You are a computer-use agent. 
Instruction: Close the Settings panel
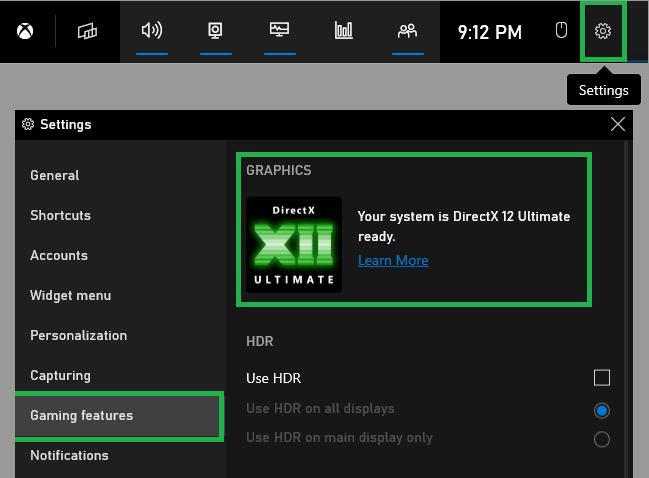point(618,124)
